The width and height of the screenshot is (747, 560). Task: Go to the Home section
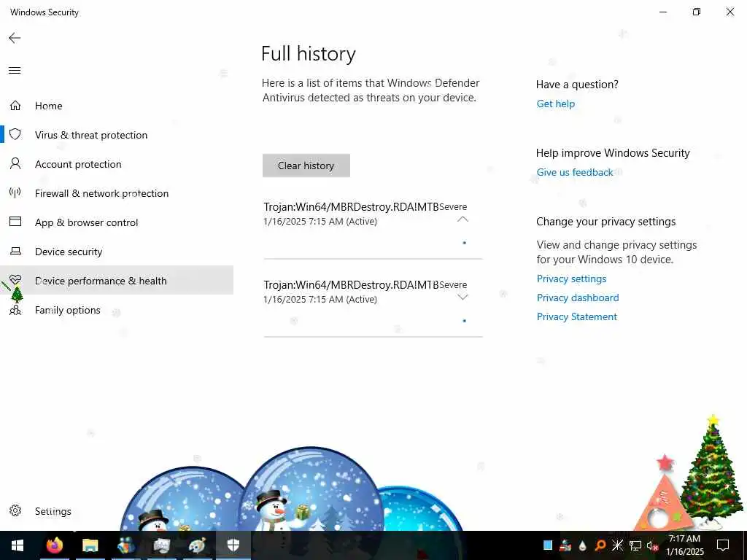(x=49, y=106)
